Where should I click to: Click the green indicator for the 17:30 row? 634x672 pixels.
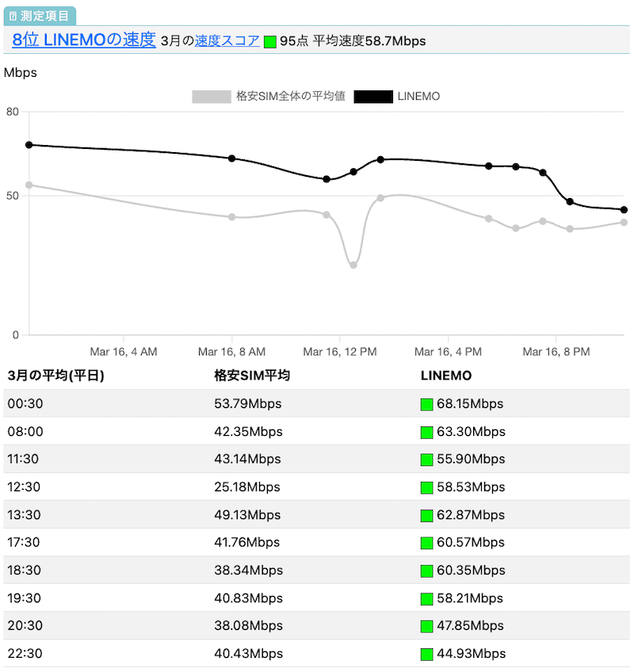[x=426, y=543]
